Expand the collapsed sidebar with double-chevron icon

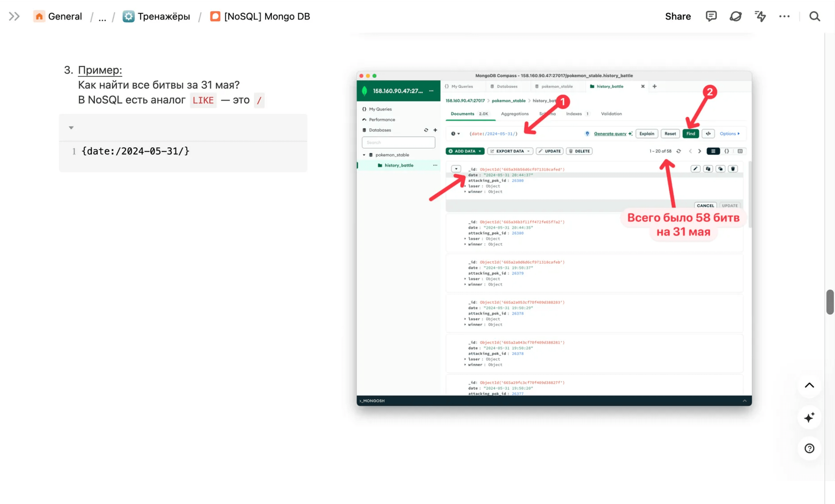14,16
